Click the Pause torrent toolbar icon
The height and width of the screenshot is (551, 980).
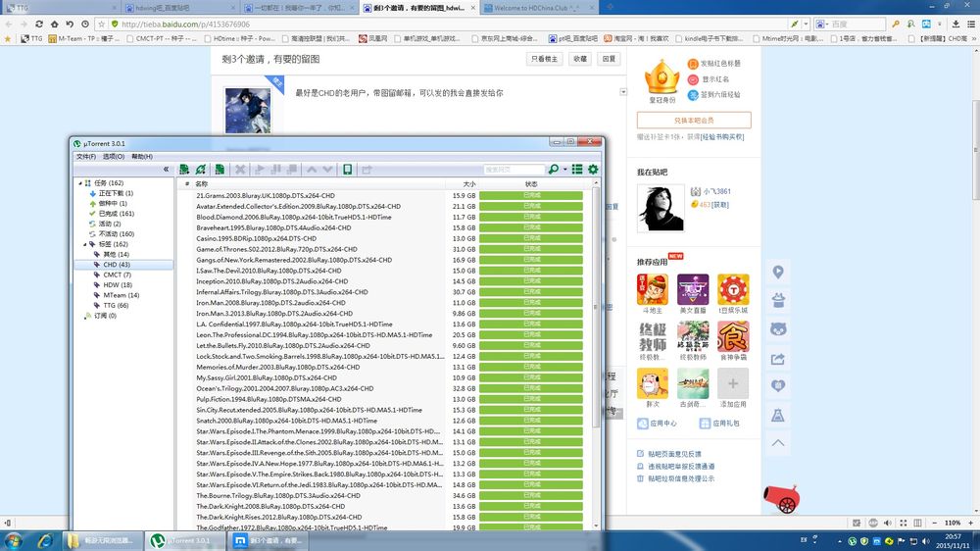275,170
